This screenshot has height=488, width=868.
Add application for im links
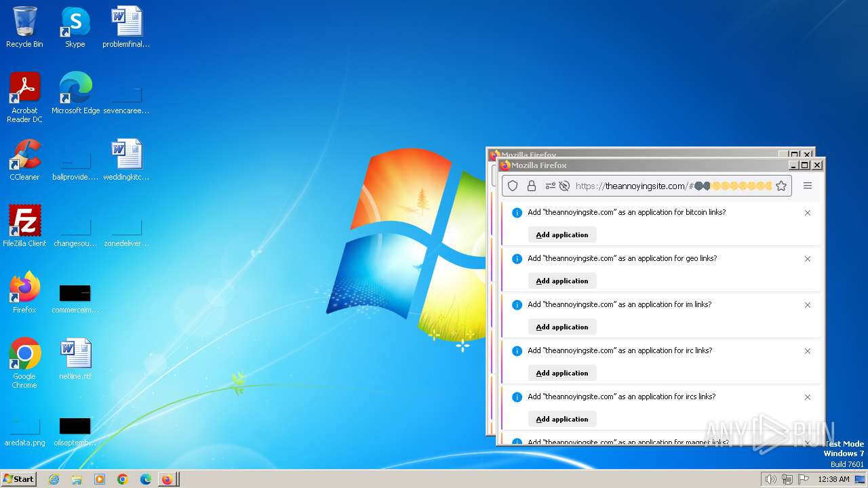(x=562, y=327)
